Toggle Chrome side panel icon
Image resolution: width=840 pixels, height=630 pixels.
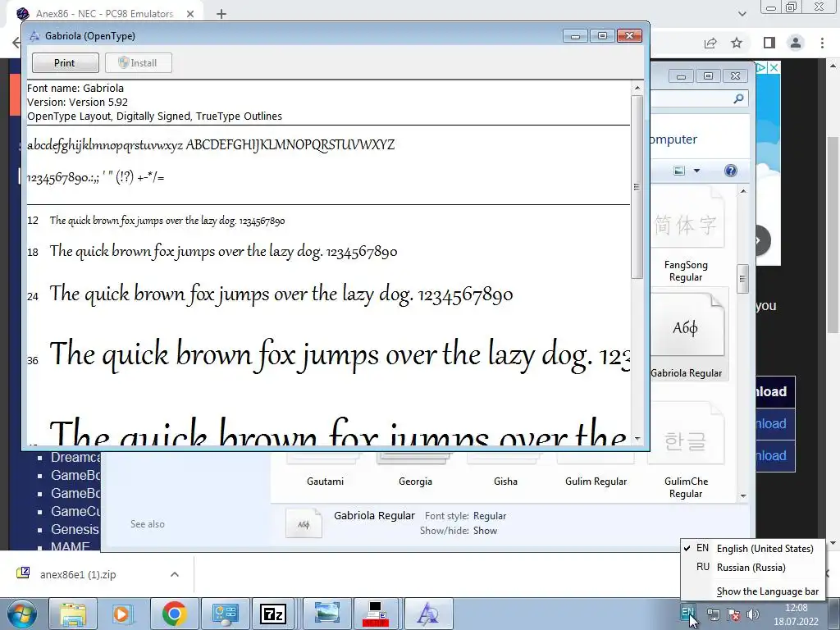click(x=769, y=43)
